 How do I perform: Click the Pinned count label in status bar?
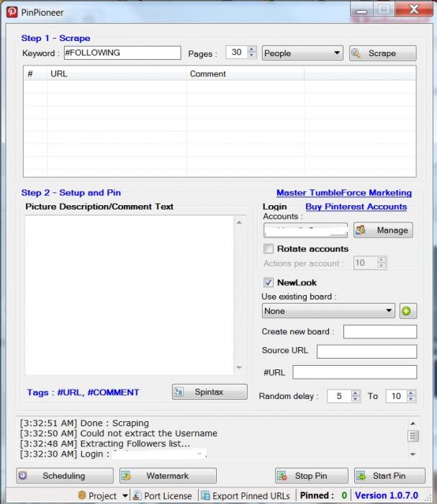pos(323,495)
